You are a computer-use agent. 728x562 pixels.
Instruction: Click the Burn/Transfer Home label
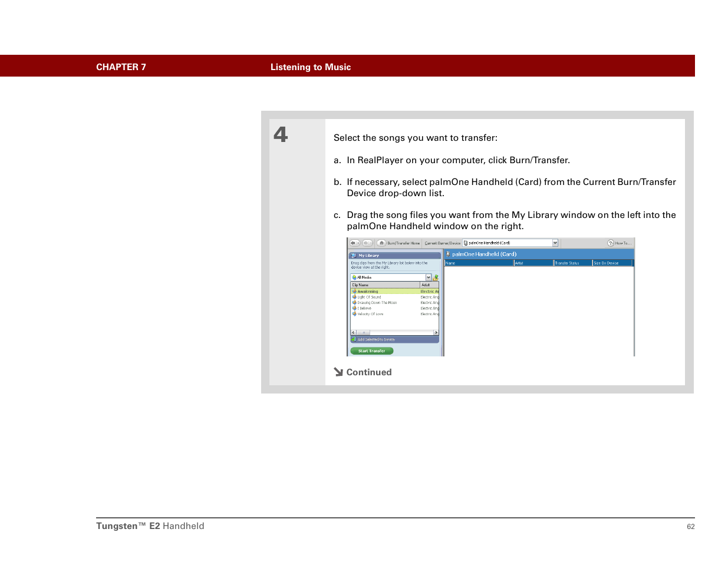[404, 243]
